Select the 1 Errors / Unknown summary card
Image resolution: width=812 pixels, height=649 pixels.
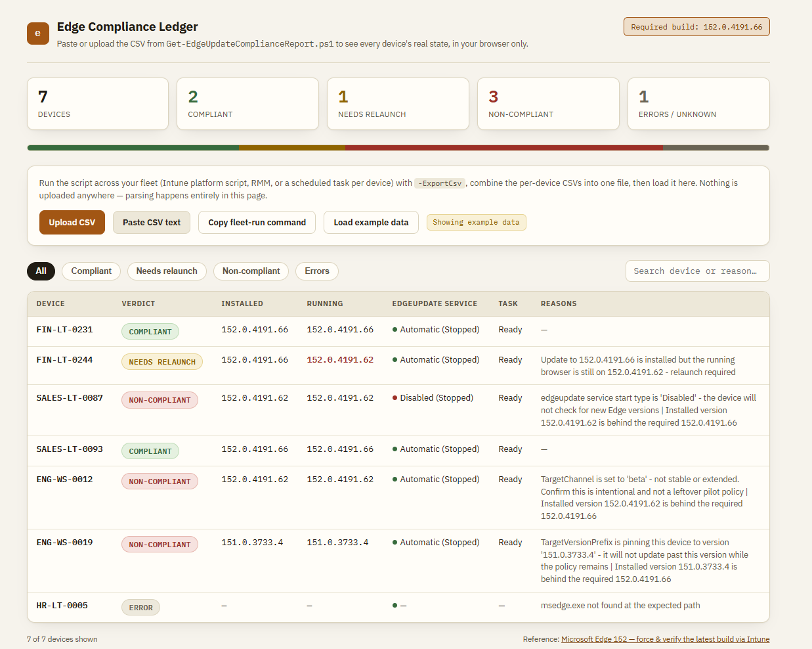click(x=698, y=104)
